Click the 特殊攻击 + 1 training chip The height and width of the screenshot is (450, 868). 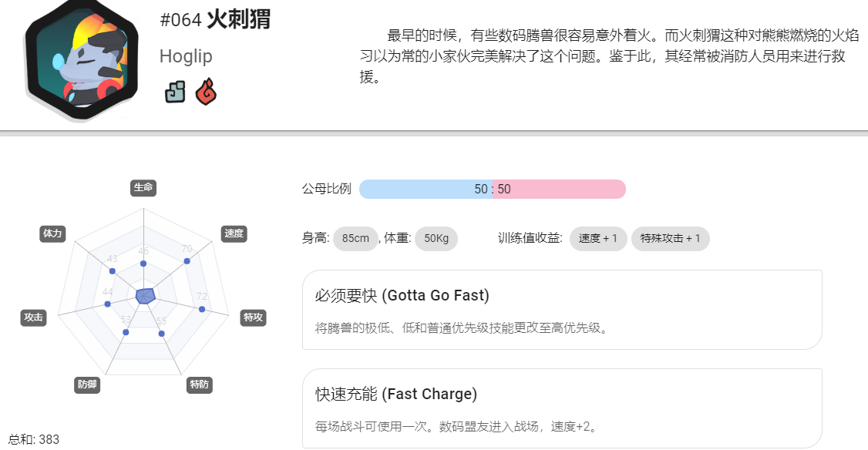[x=671, y=239]
